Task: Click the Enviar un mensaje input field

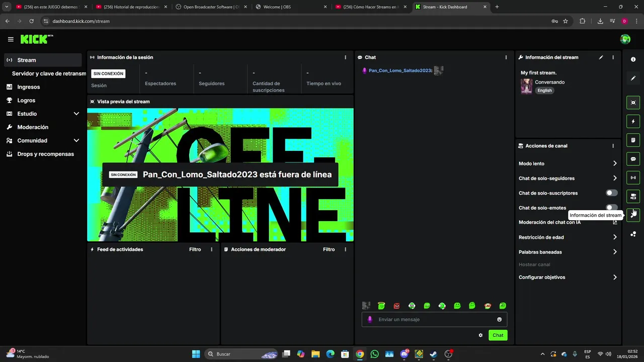Action: 434,319
